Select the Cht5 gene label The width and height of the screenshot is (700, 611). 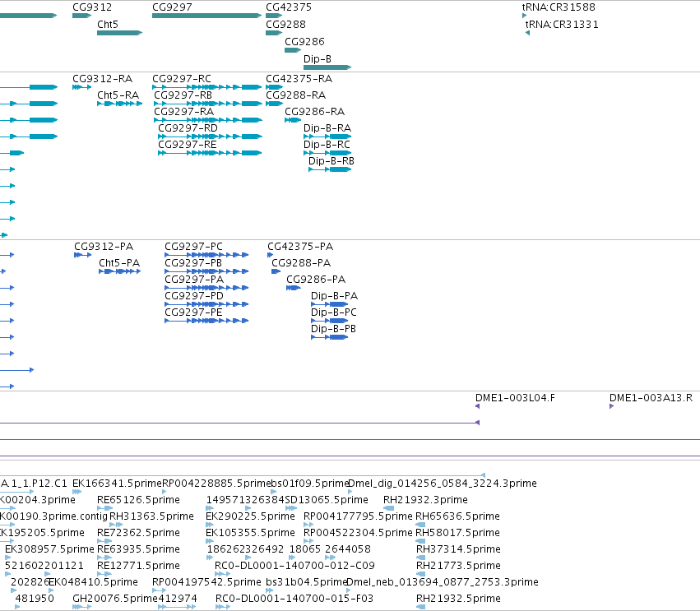(108, 24)
